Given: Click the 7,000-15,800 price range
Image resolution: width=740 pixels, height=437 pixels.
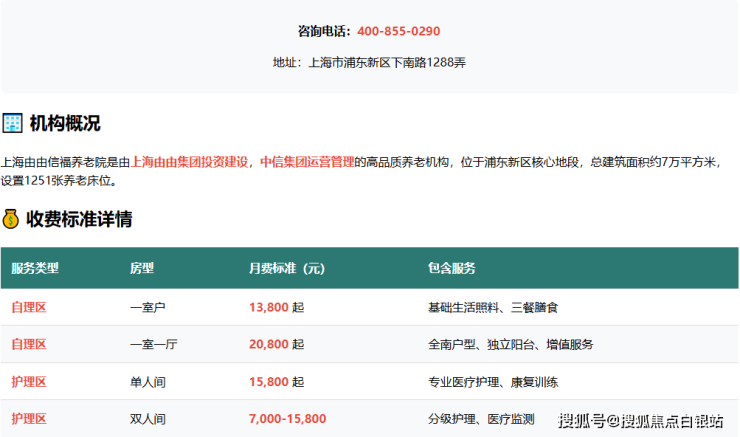Looking at the screenshot, I should (287, 419).
